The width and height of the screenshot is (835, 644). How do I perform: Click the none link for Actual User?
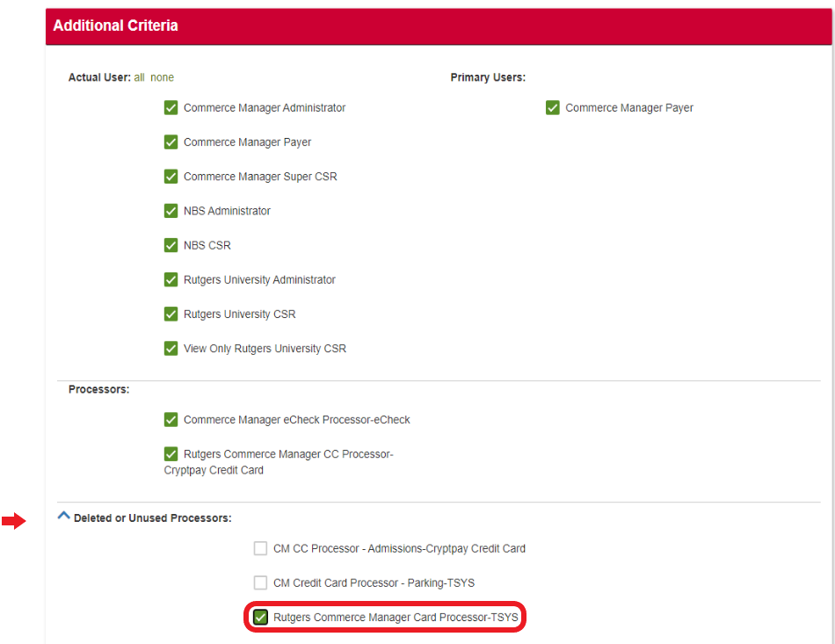pyautogui.click(x=162, y=77)
